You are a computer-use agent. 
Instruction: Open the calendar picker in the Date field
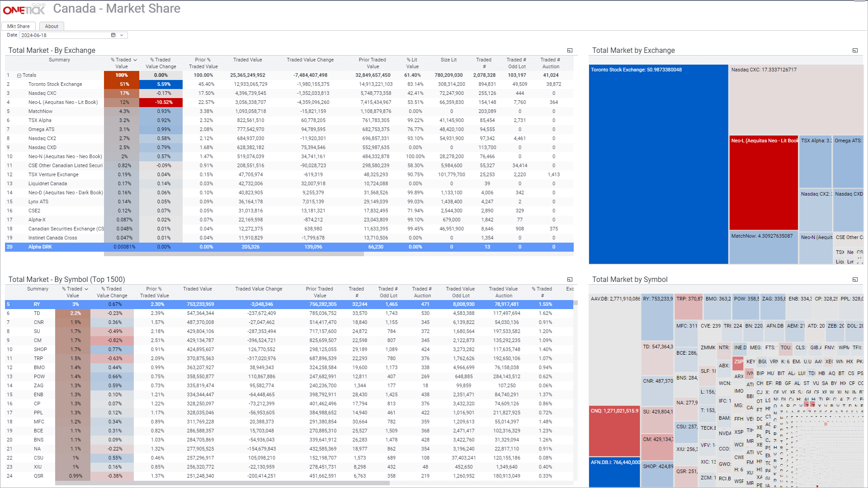[113, 35]
